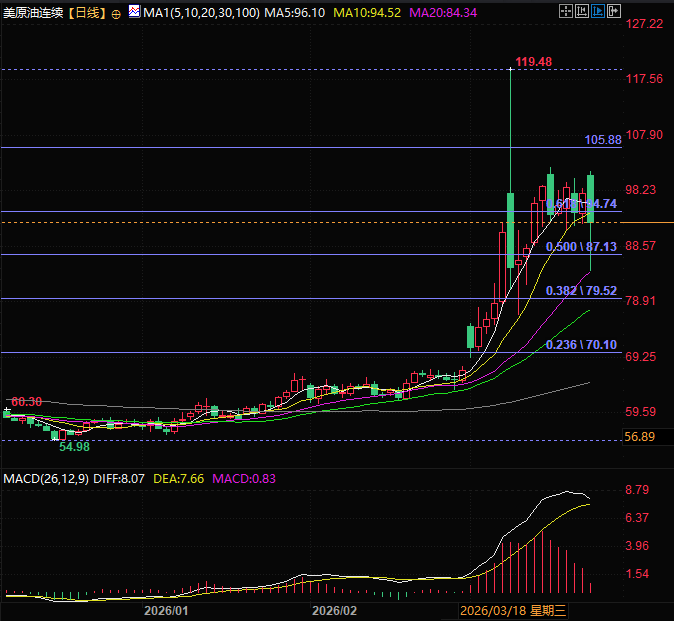Click the yellow DEA:7.66 readout
Image resolution: width=674 pixels, height=621 pixels.
pyautogui.click(x=178, y=479)
